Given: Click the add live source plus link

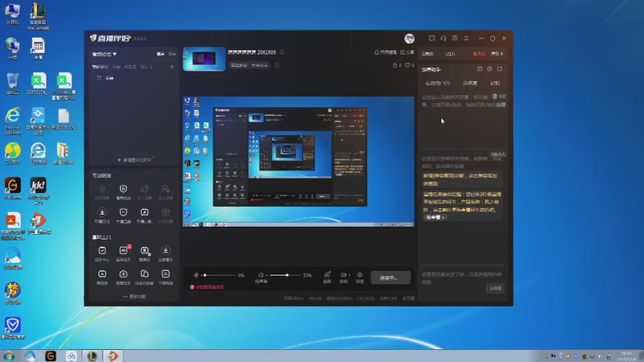Looking at the screenshot, I should click(x=135, y=159).
